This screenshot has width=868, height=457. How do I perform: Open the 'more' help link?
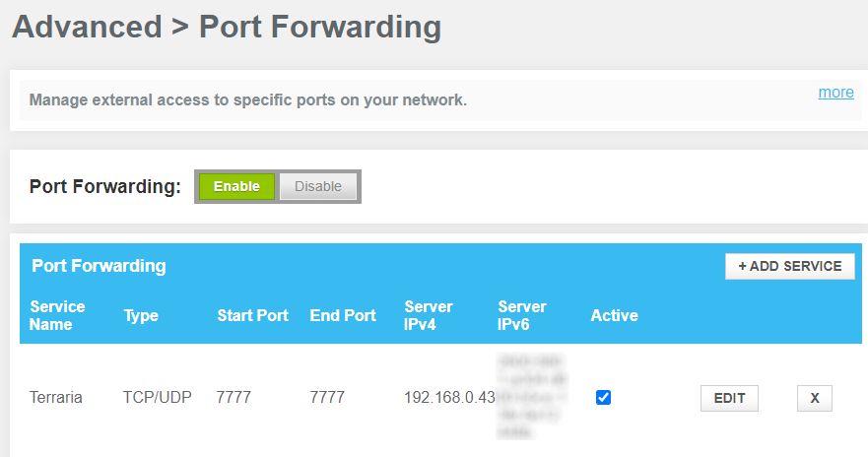pyautogui.click(x=835, y=93)
